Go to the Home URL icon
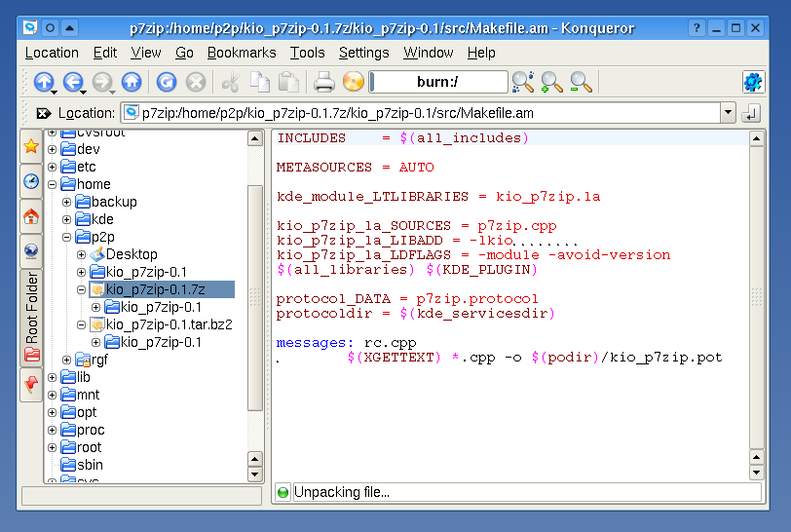 coord(132,82)
